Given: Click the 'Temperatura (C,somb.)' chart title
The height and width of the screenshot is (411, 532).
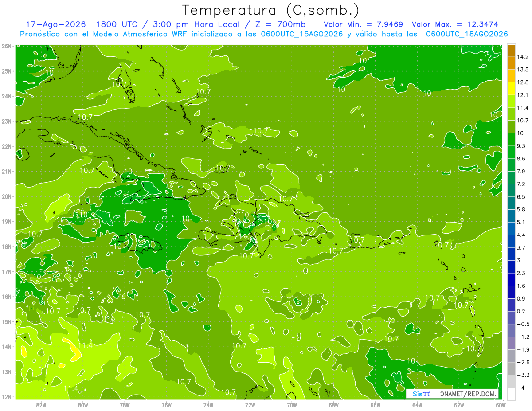Looking at the screenshot, I should (x=270, y=10).
